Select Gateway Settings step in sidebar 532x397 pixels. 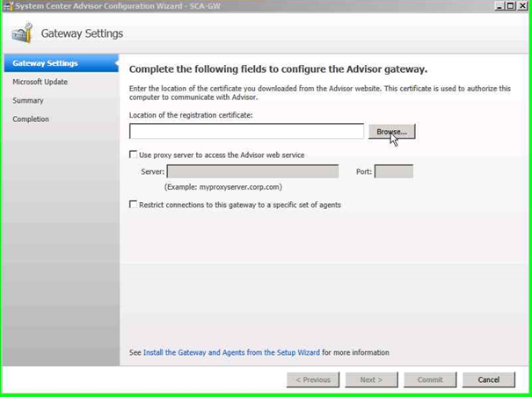tap(46, 63)
